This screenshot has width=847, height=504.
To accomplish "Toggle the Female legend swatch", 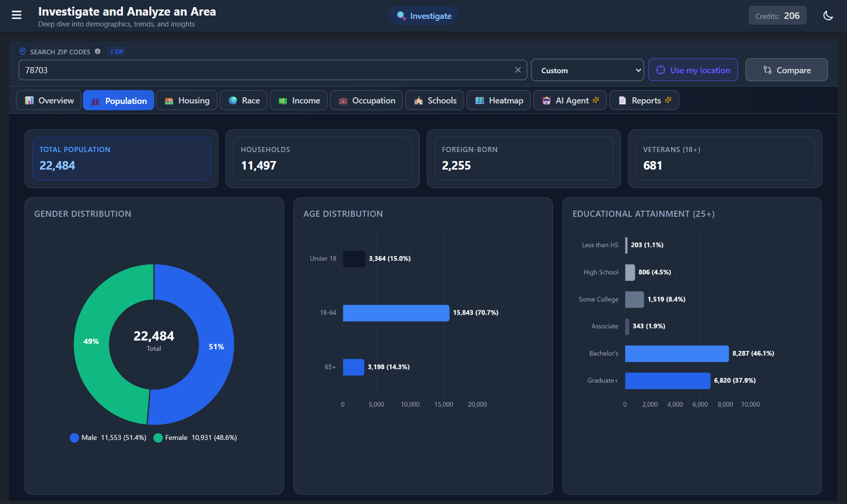I will coord(158,438).
